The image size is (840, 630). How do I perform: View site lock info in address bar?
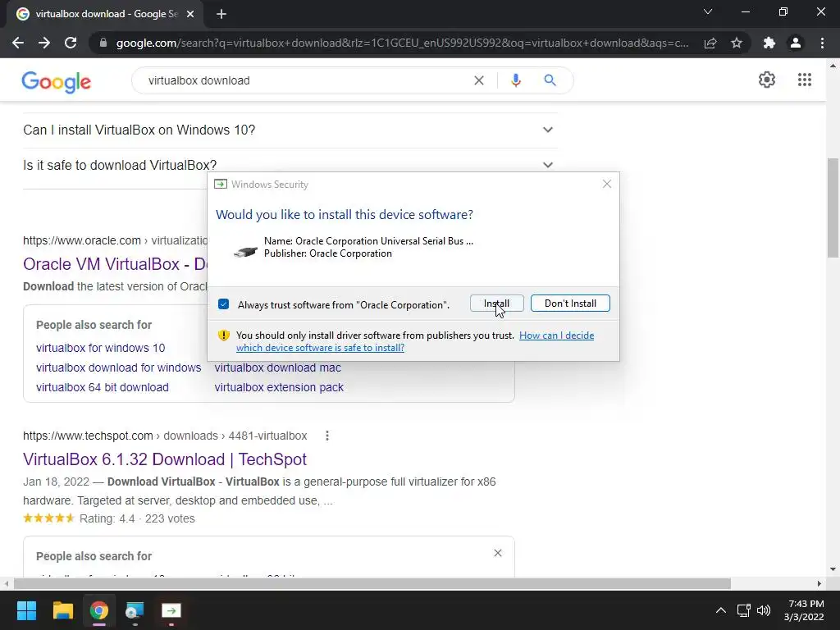(103, 43)
